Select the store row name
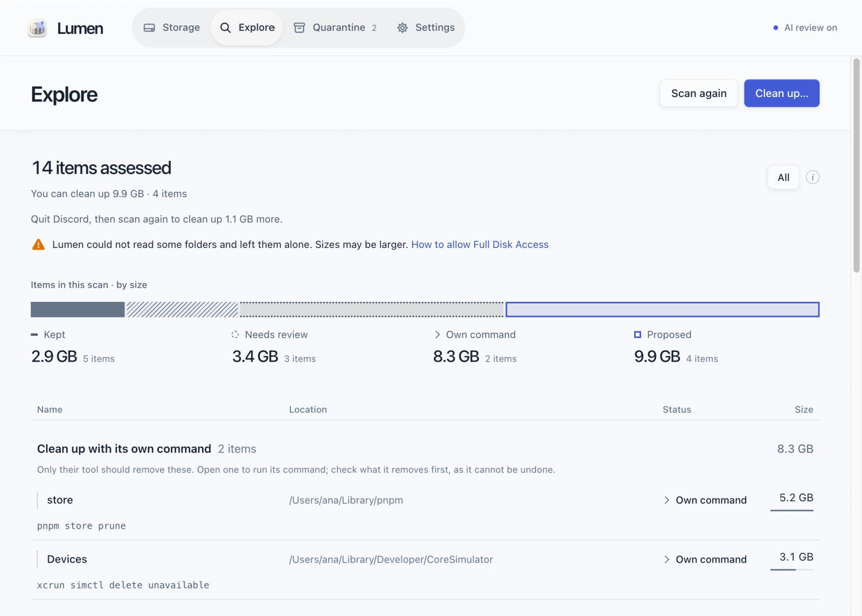The height and width of the screenshot is (616, 862). click(60, 500)
